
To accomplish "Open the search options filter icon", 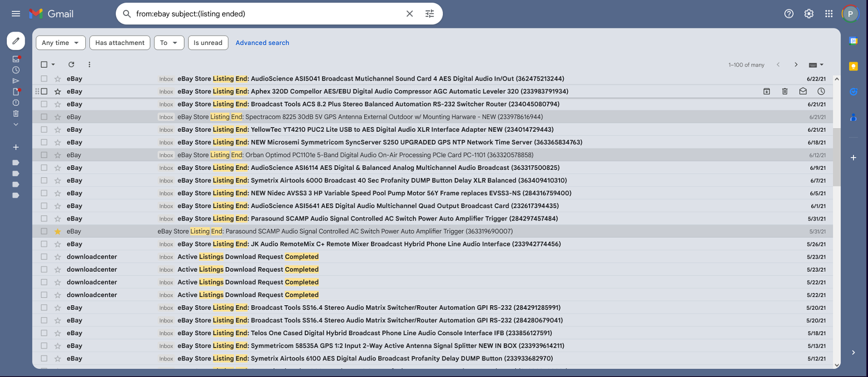I will [429, 14].
